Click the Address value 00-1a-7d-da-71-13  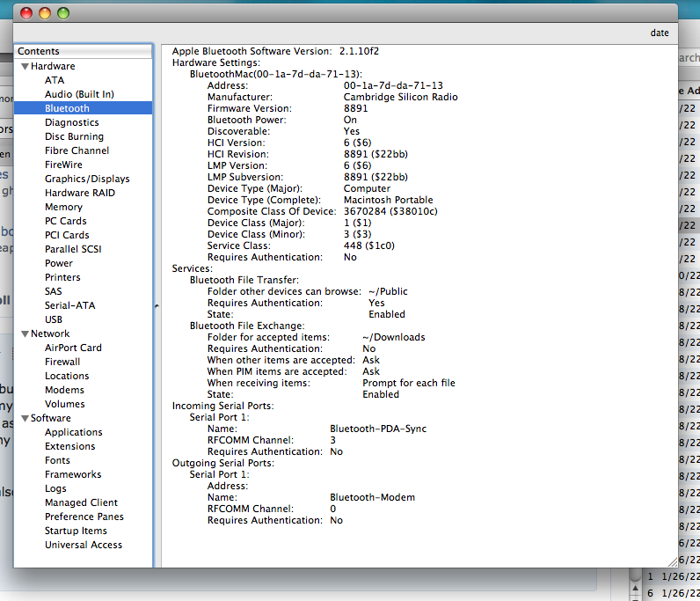[393, 85]
